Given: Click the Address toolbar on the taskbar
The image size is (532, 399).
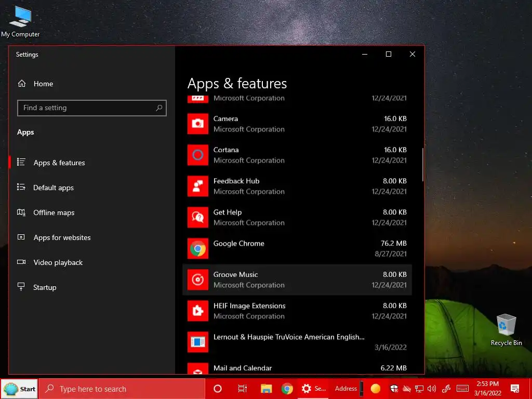Looking at the screenshot, I should point(345,389).
